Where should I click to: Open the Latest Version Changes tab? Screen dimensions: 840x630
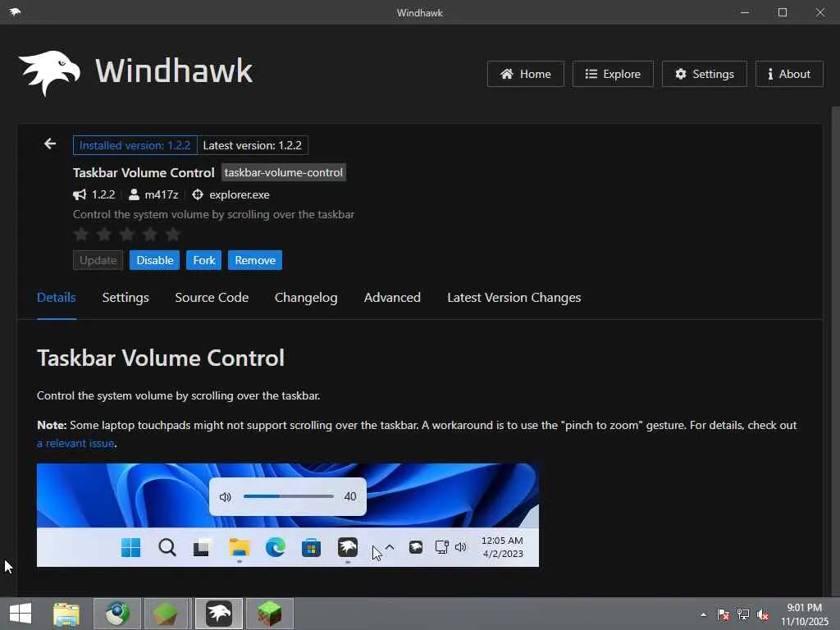pos(514,298)
